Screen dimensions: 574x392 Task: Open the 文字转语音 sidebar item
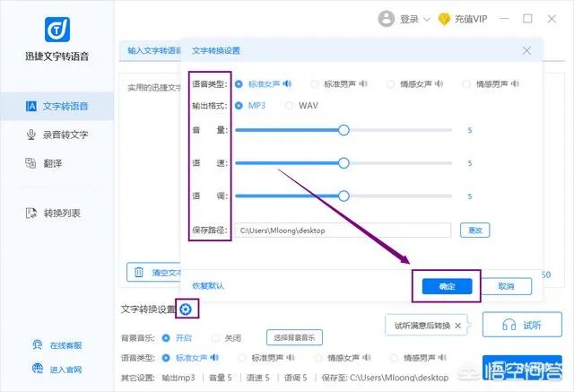(57, 106)
